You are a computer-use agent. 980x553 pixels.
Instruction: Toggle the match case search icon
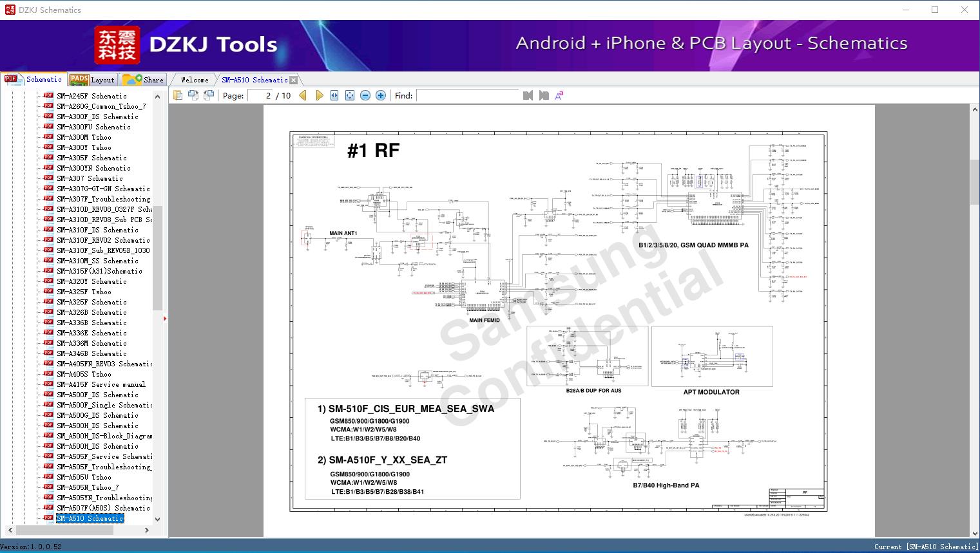[559, 95]
